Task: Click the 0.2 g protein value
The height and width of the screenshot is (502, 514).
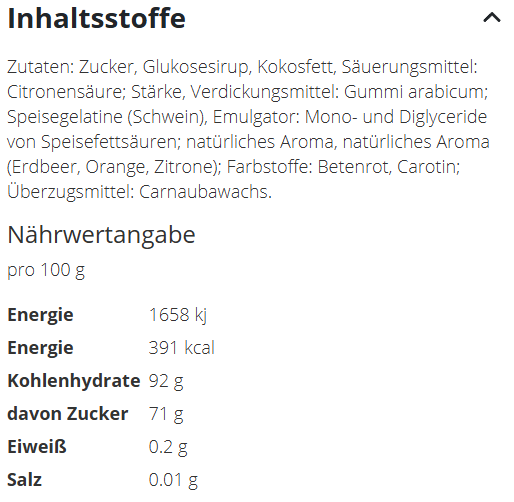Action: 168,447
